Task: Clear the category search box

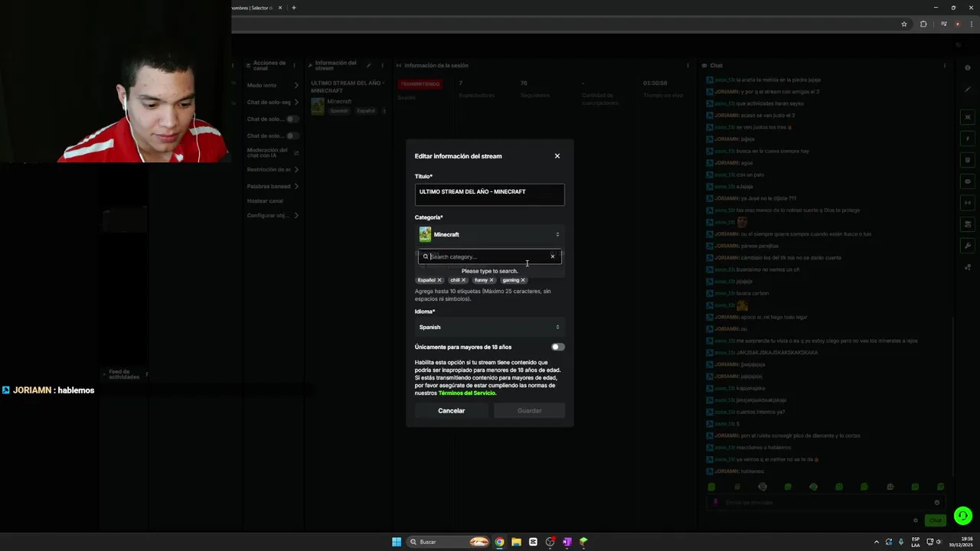Action: click(x=552, y=256)
